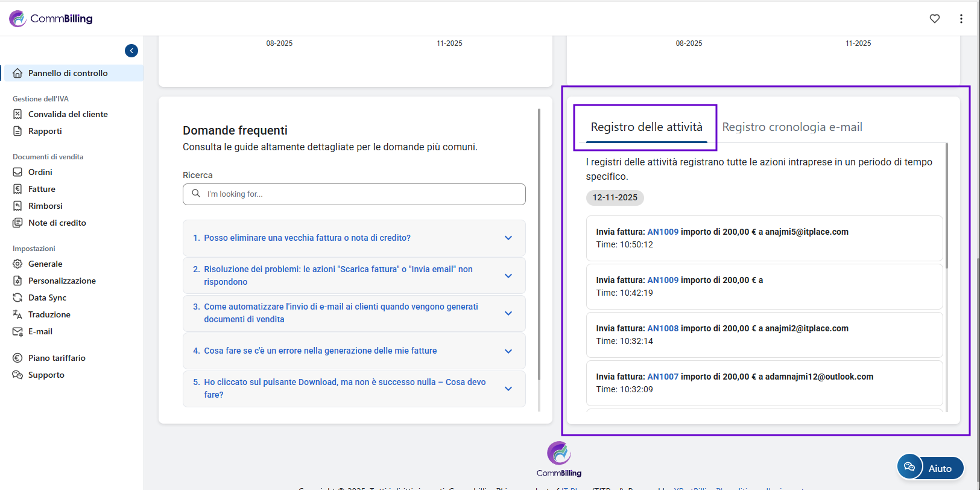
Task: Click the Piano tariffario euro icon
Action: point(17,358)
